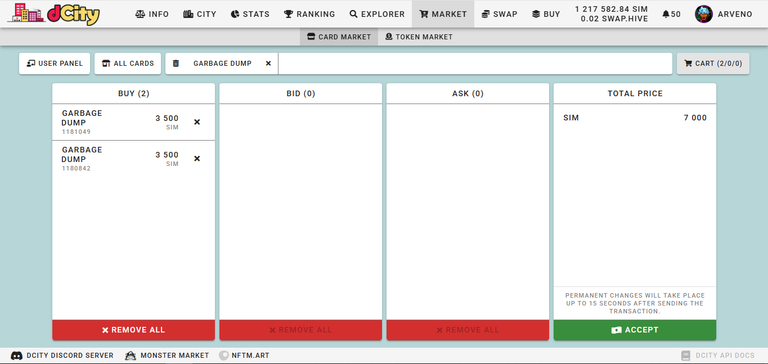Open the Monster Market link
Viewport: 768px width, 364px height.
point(167,356)
